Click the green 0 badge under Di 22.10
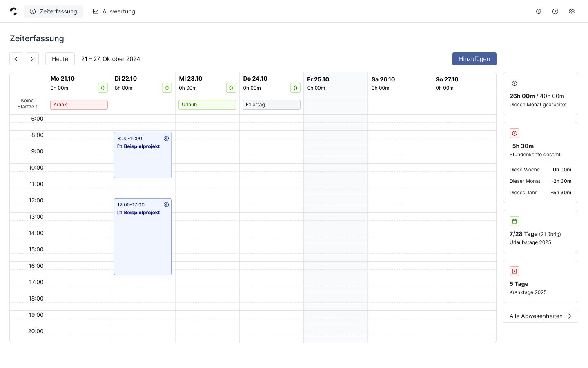This screenshot has width=588, height=368. tap(167, 88)
